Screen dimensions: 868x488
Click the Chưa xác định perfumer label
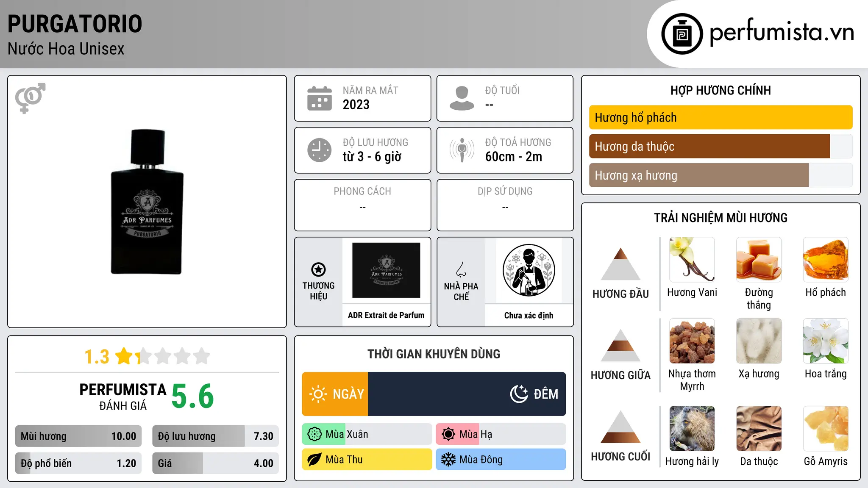pyautogui.click(x=529, y=315)
